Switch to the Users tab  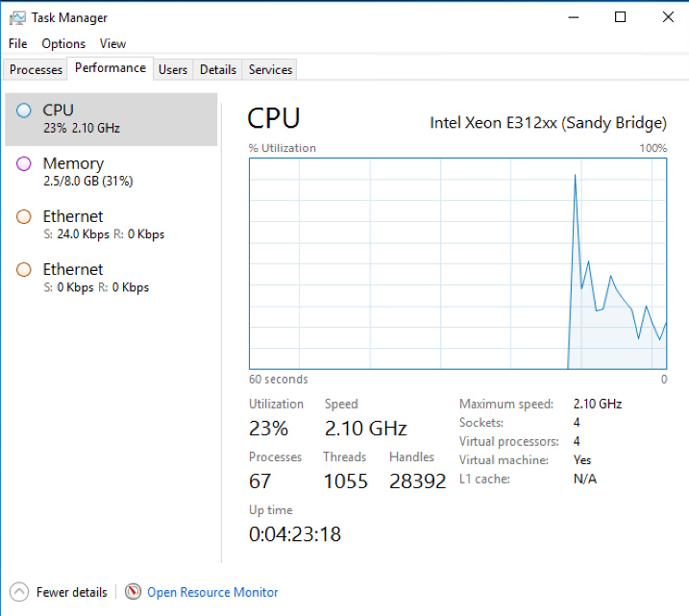click(173, 69)
